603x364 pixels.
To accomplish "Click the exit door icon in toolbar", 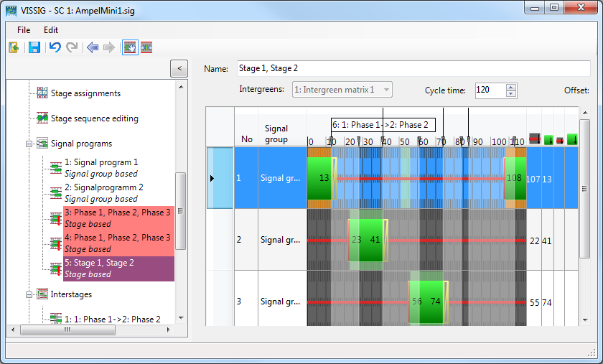I will (14, 47).
